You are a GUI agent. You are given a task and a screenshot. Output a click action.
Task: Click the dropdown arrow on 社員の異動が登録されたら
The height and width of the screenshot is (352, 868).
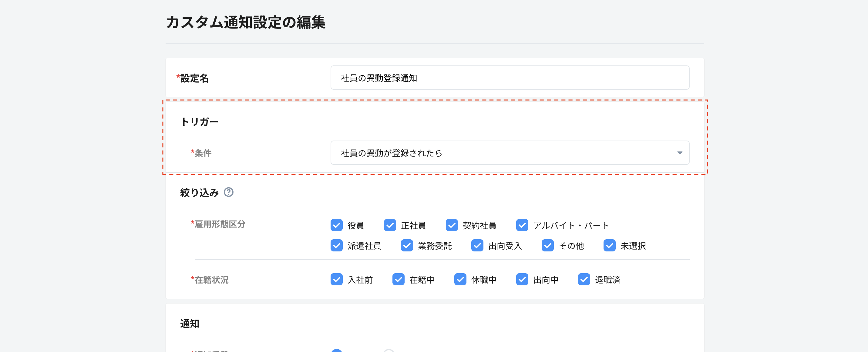(680, 153)
